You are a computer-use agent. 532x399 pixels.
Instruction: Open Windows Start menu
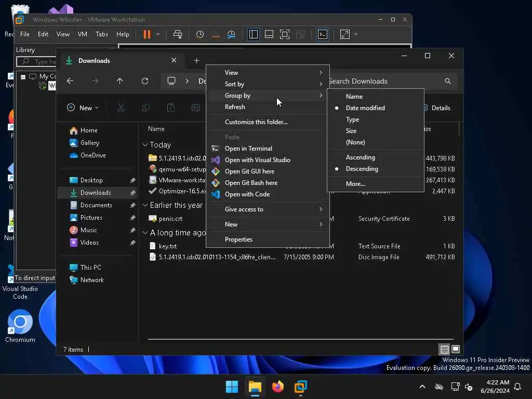point(232,387)
